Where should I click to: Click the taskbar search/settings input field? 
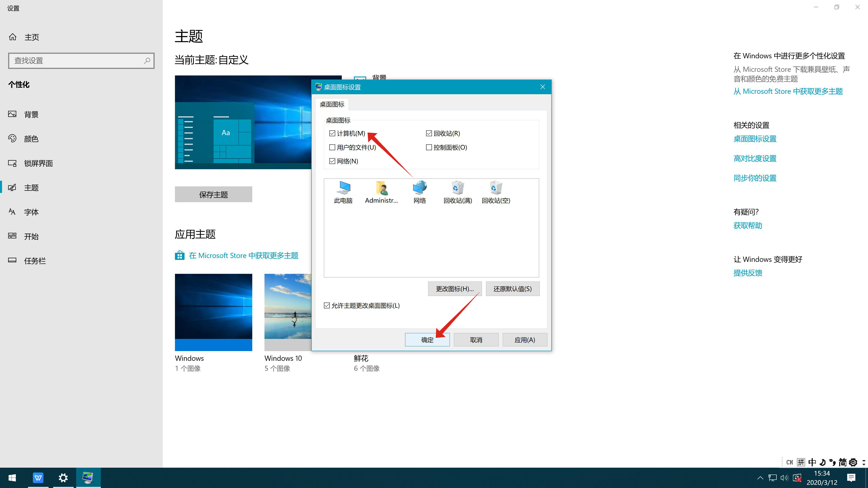point(82,60)
